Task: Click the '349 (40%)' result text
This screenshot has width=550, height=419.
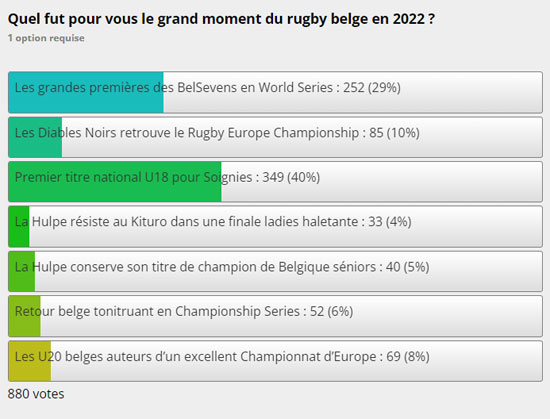Action: click(x=291, y=177)
